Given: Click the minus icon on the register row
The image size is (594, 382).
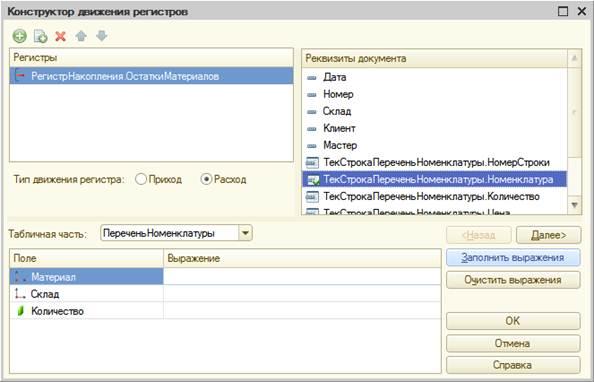Looking at the screenshot, I should pos(20,75).
